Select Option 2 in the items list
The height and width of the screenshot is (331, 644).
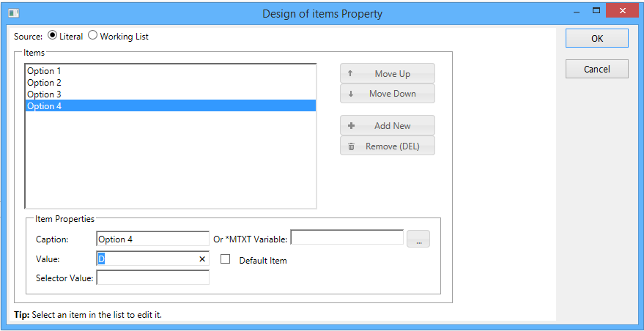(44, 83)
